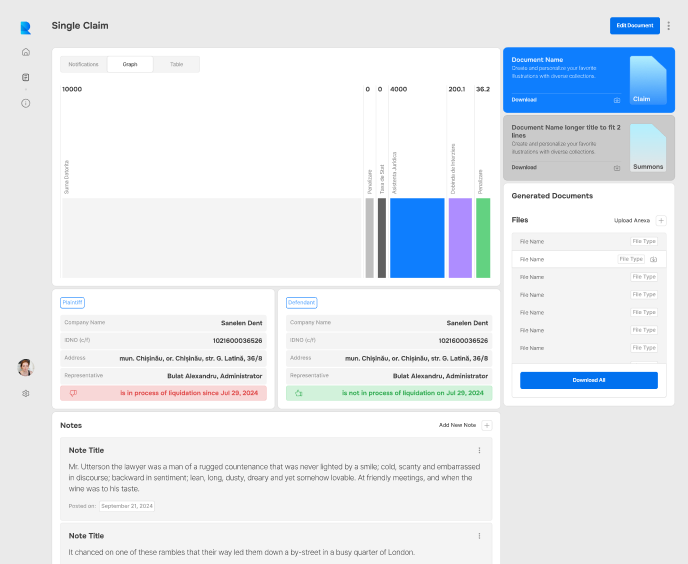Click the dark grey Taxa de Stat bar
The height and width of the screenshot is (564, 688).
(382, 238)
